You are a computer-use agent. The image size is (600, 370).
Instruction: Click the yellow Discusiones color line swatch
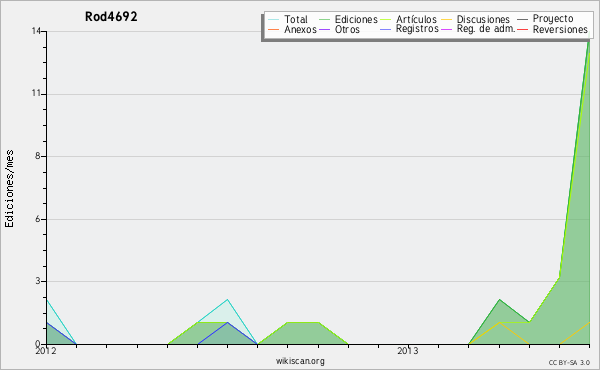click(447, 19)
